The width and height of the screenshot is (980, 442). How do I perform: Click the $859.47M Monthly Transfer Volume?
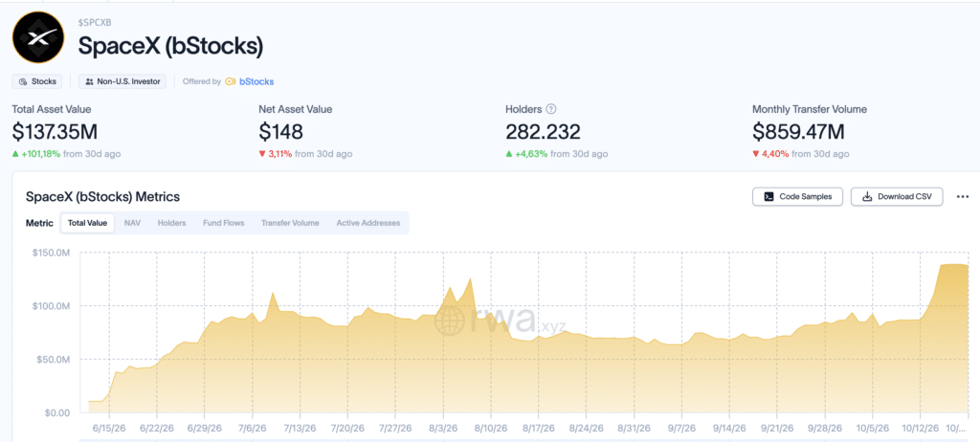pyautogui.click(x=799, y=132)
